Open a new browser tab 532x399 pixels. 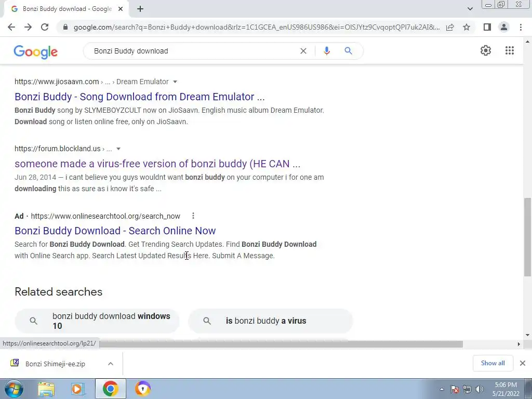pyautogui.click(x=140, y=9)
